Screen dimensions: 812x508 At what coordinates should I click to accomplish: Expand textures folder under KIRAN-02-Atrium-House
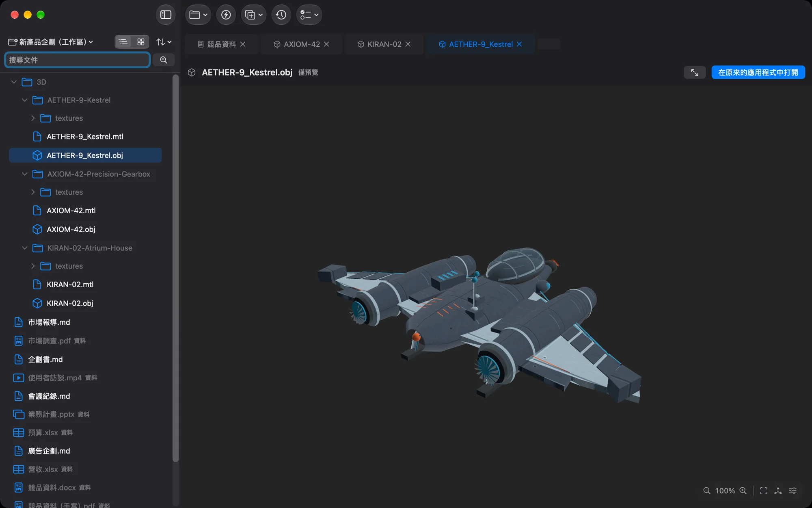(33, 266)
